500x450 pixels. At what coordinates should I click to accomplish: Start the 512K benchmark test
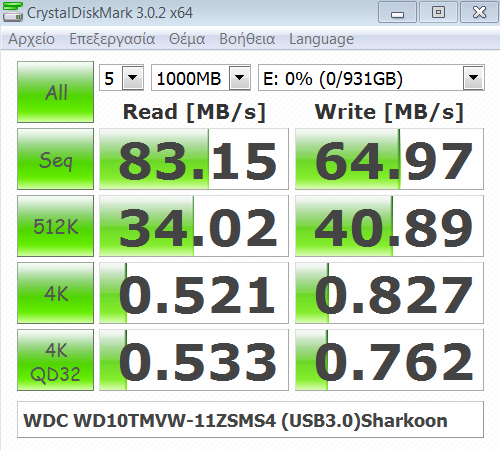point(55,226)
